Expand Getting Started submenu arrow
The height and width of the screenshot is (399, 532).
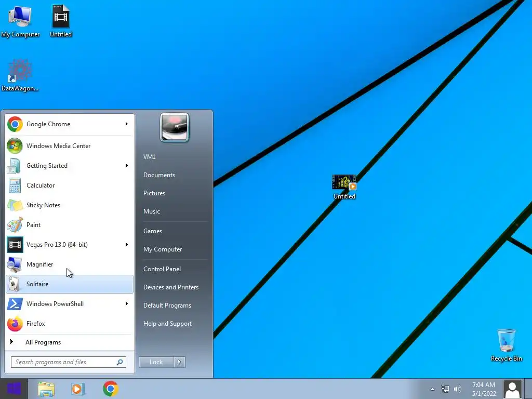pos(127,166)
